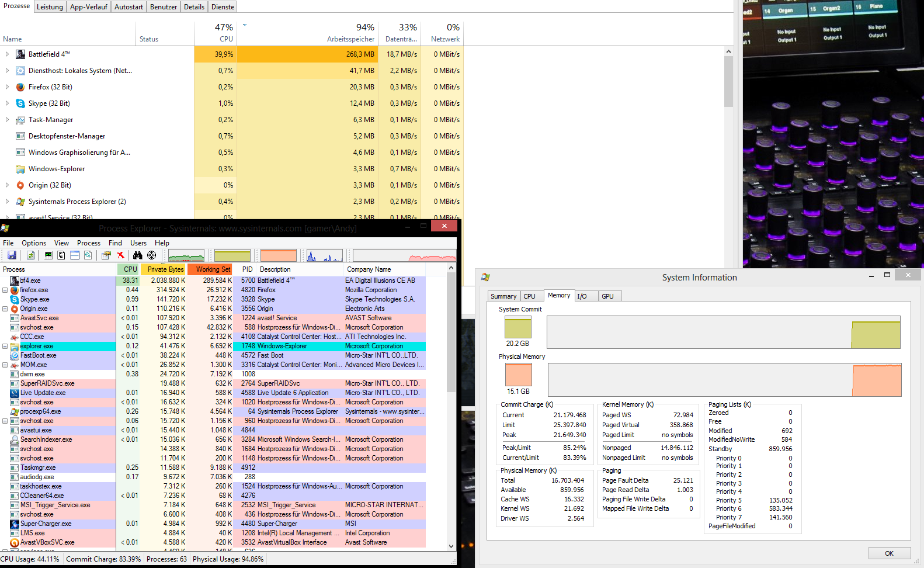Image resolution: width=924 pixels, height=568 pixels.
Task: Click the Origin icon in Task Manager list
Action: click(20, 185)
